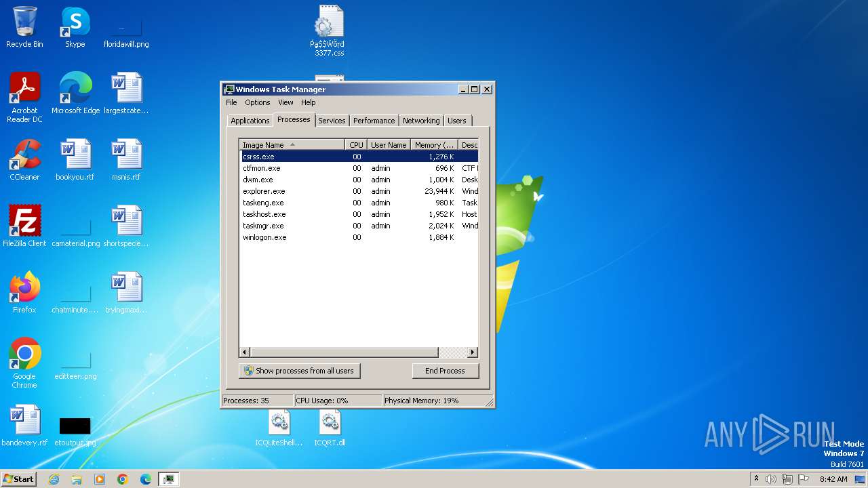Sort by Memory column header
Screen dimensions: 868x488
pos(435,145)
